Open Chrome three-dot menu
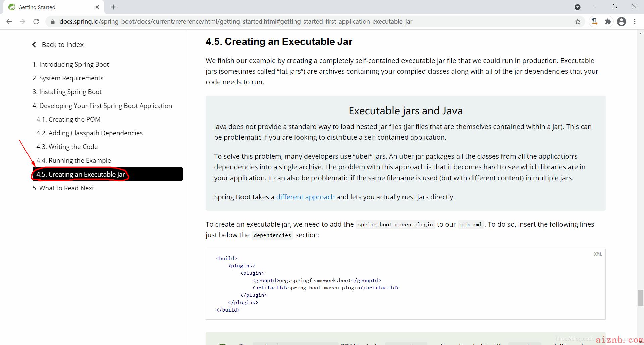The height and width of the screenshot is (345, 644). click(635, 22)
